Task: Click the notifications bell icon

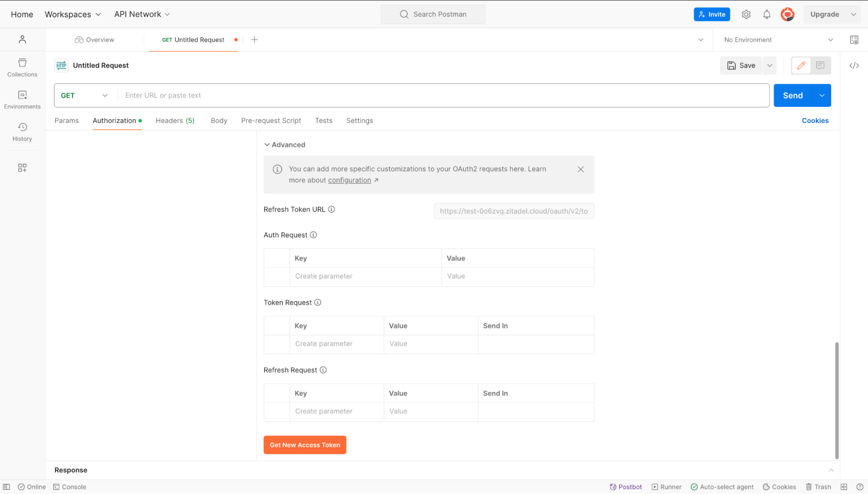Action: (x=766, y=14)
